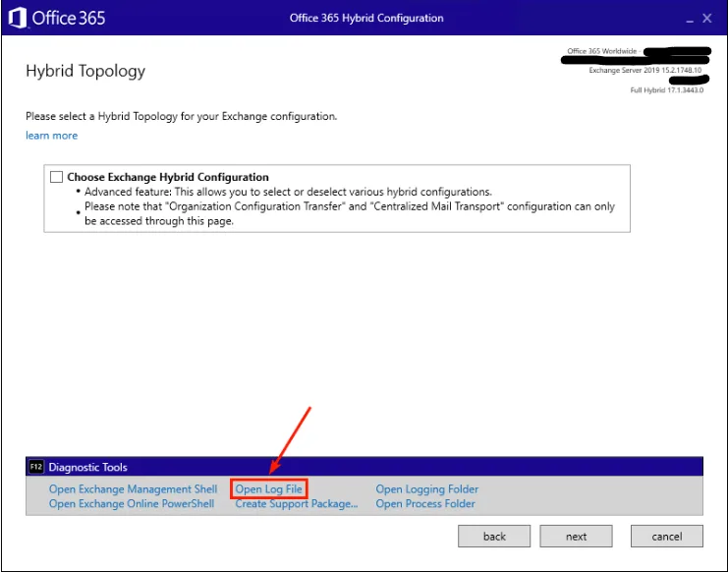Click the 'Office 365 Hybrid Configuration' window title

[366, 18]
